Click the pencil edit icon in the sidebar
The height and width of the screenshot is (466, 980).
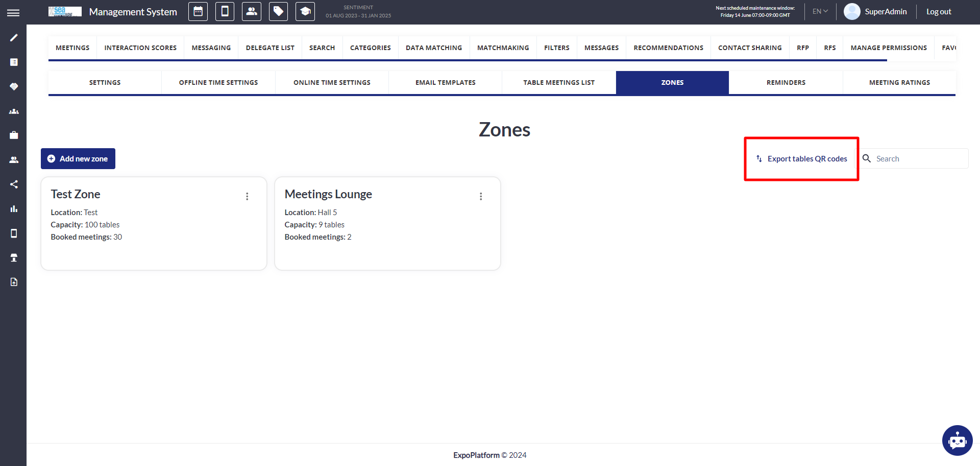click(14, 38)
